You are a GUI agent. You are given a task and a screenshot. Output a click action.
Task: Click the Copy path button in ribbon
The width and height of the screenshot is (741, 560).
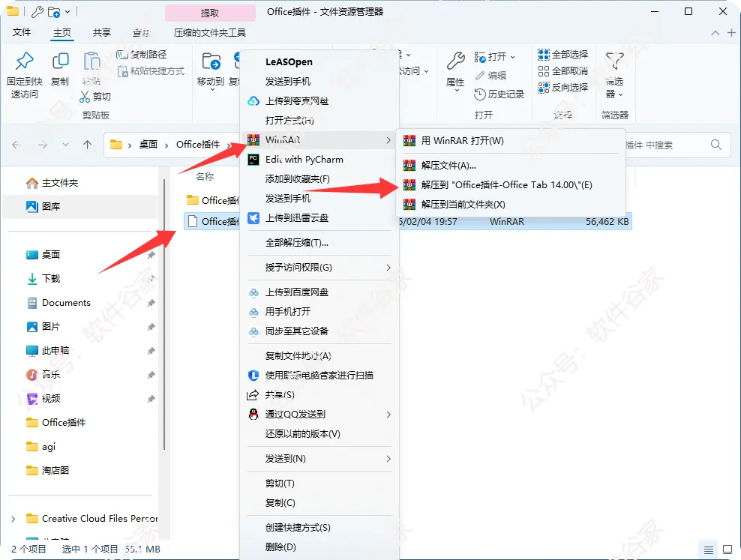(142, 55)
